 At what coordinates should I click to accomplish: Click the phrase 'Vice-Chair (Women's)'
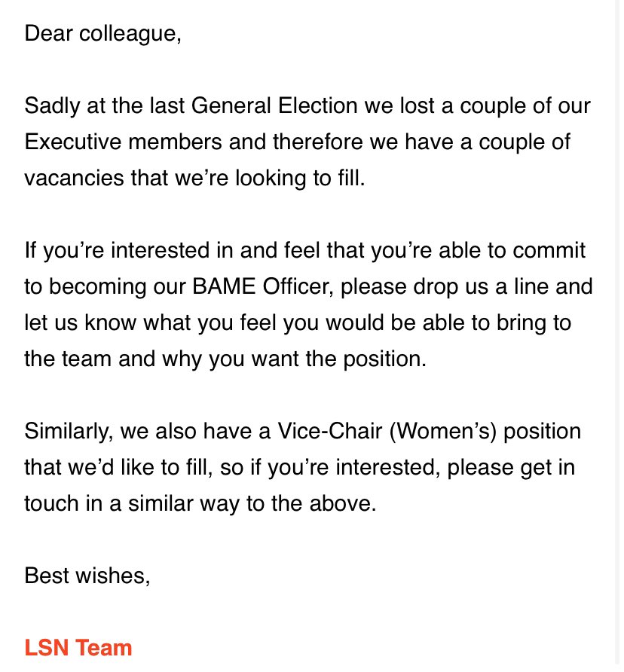[387, 431]
